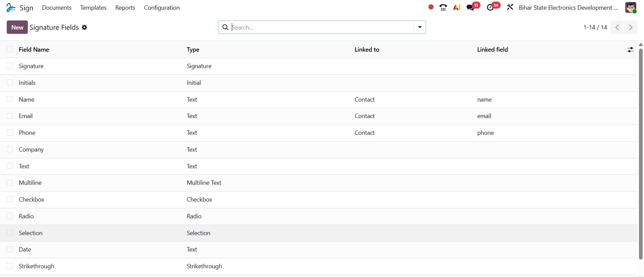Select the Email row checkbox

click(10, 116)
